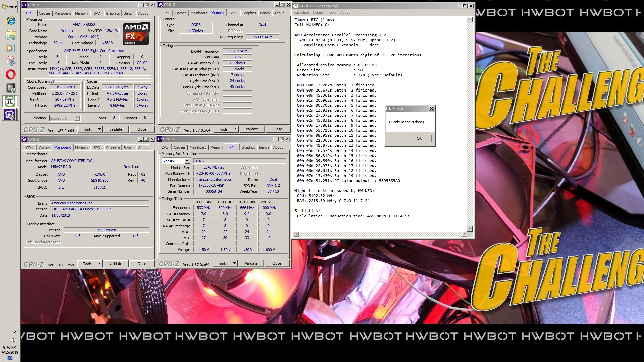This screenshot has height=362, width=644.
Task: Click the Start button
Action: coord(9,7)
